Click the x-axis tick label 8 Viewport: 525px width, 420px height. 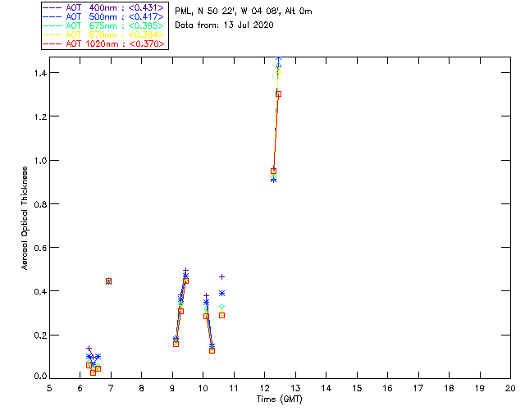(x=142, y=388)
